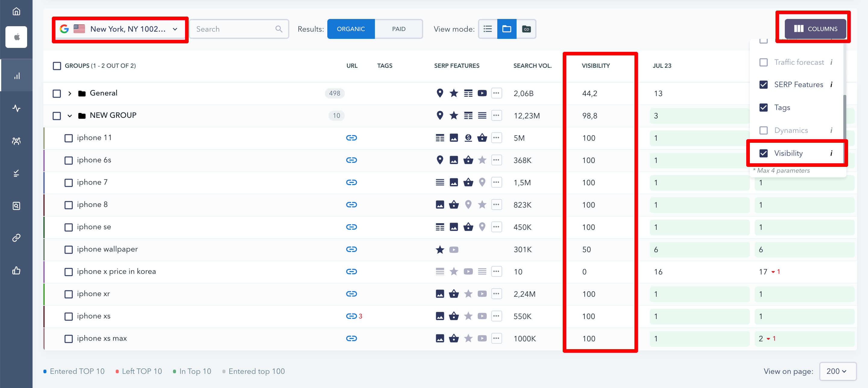This screenshot has width=868, height=388.
Task: Show more SERP features for iphone 7
Action: [x=496, y=182]
